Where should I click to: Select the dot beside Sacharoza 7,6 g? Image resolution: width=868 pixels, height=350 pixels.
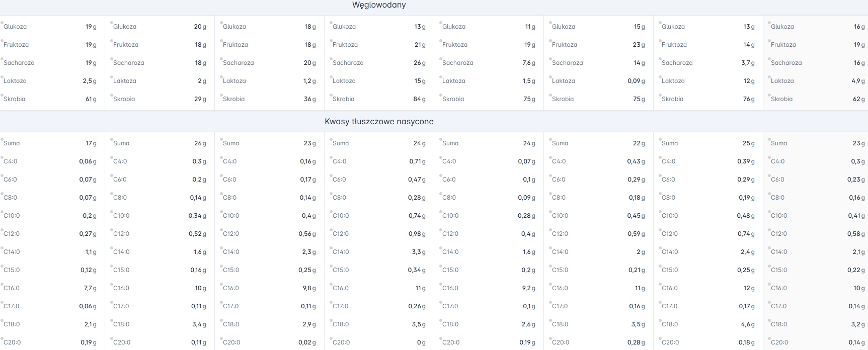(441, 59)
